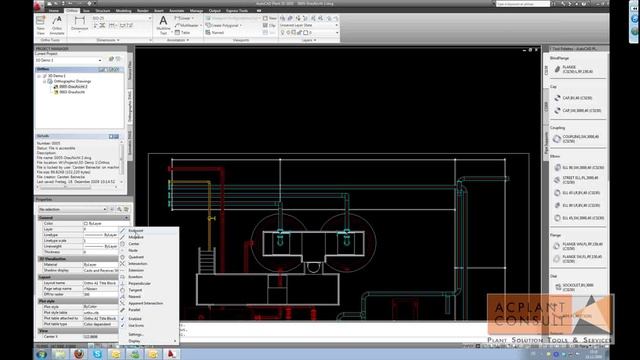Click the Select Objects icon in Properties

[x=119, y=209]
